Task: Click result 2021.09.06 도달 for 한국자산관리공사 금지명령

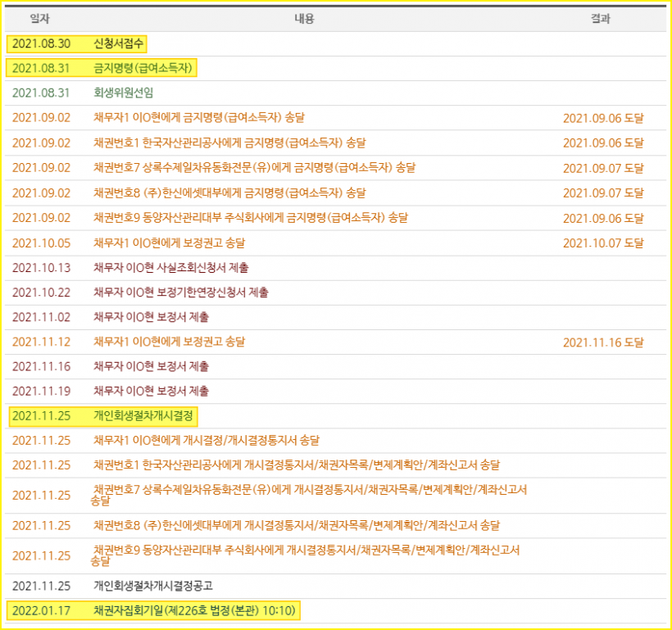Action: pyautogui.click(x=603, y=143)
